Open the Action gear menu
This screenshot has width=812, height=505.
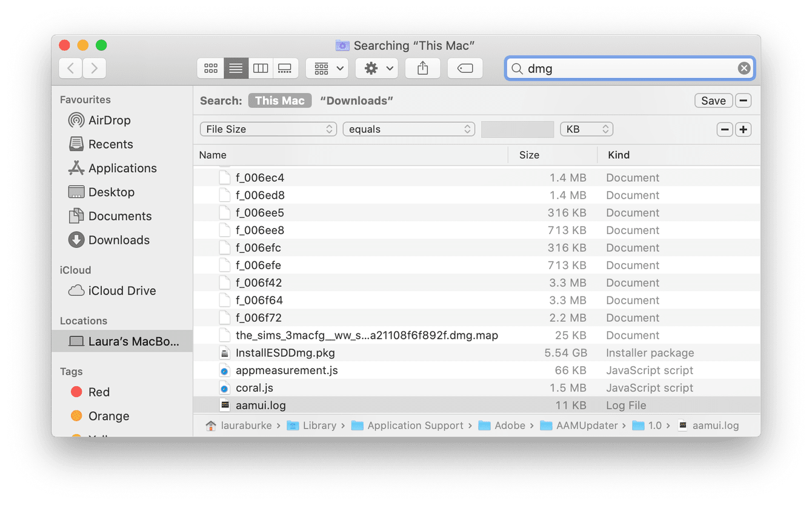click(x=376, y=68)
